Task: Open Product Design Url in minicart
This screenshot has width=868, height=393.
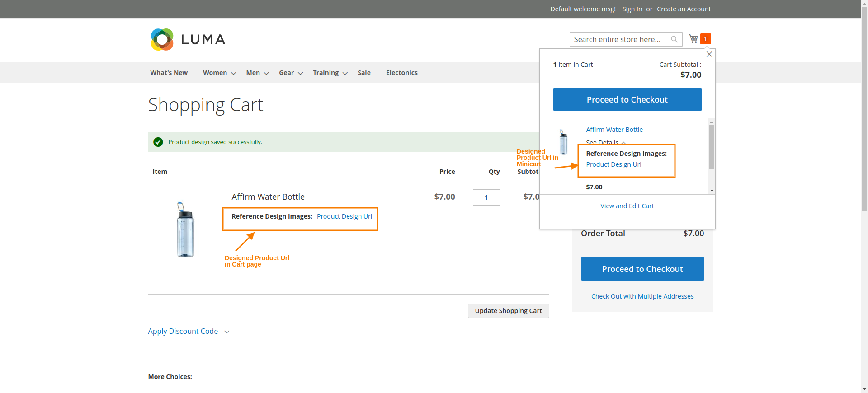Action: pos(613,164)
